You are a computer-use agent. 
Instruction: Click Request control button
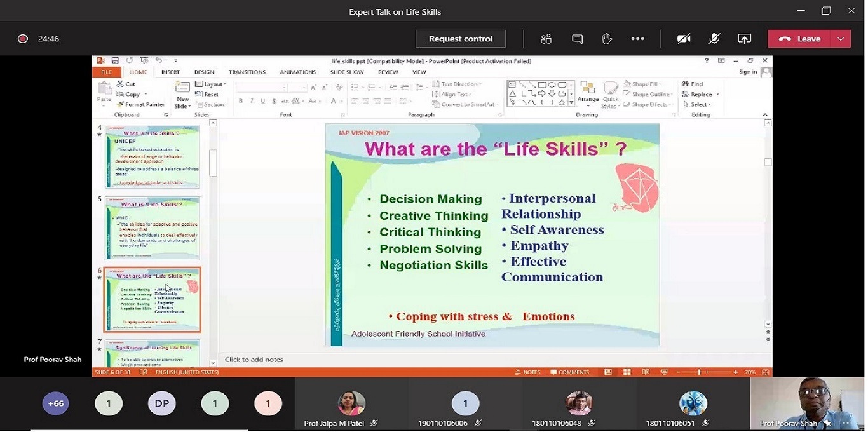click(461, 39)
